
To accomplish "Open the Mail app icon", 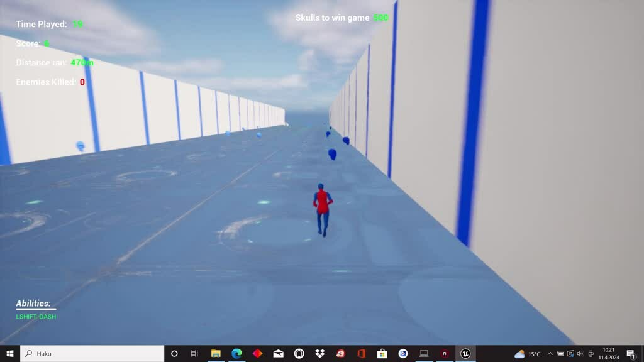I will pos(278,354).
